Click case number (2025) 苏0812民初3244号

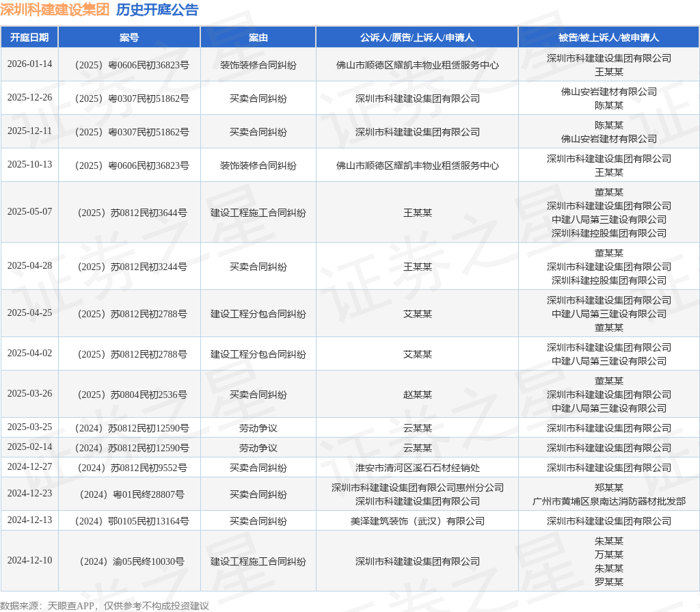click(132, 267)
